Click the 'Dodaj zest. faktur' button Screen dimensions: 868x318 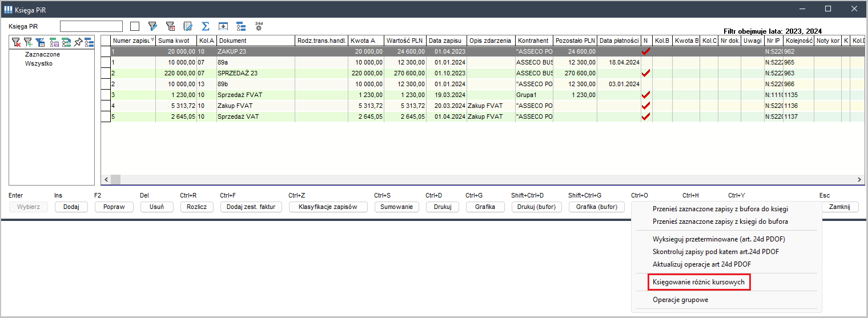click(x=251, y=207)
